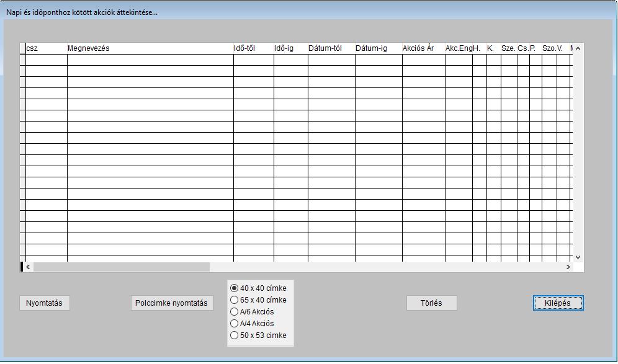Click the grid's scroll down arrow
The image size is (618, 364).
578,257
